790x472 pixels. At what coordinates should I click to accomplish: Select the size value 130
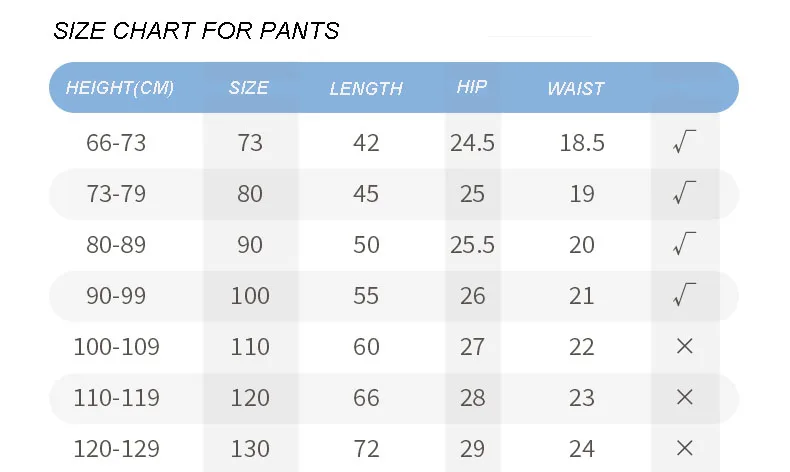coord(250,448)
